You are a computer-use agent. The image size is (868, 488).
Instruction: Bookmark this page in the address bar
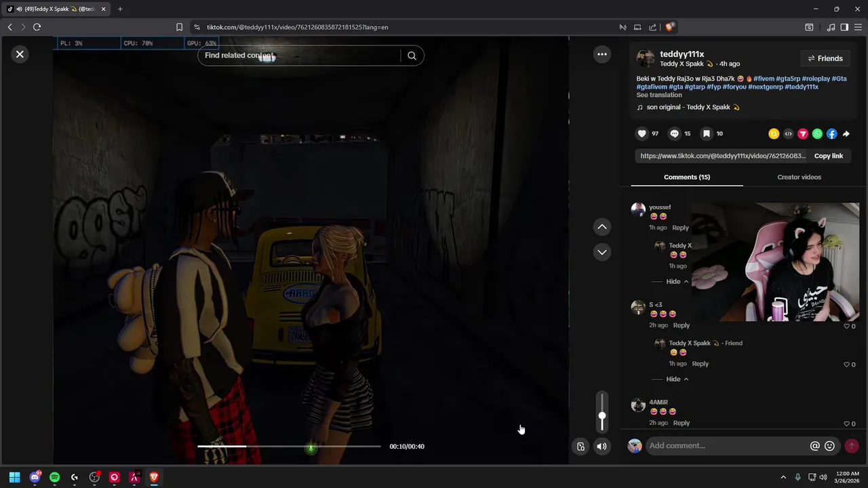(179, 27)
